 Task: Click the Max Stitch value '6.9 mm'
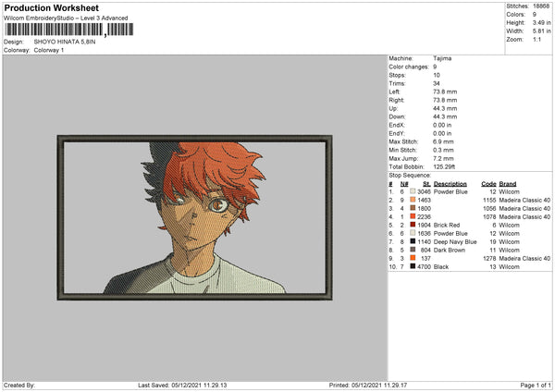(443, 141)
